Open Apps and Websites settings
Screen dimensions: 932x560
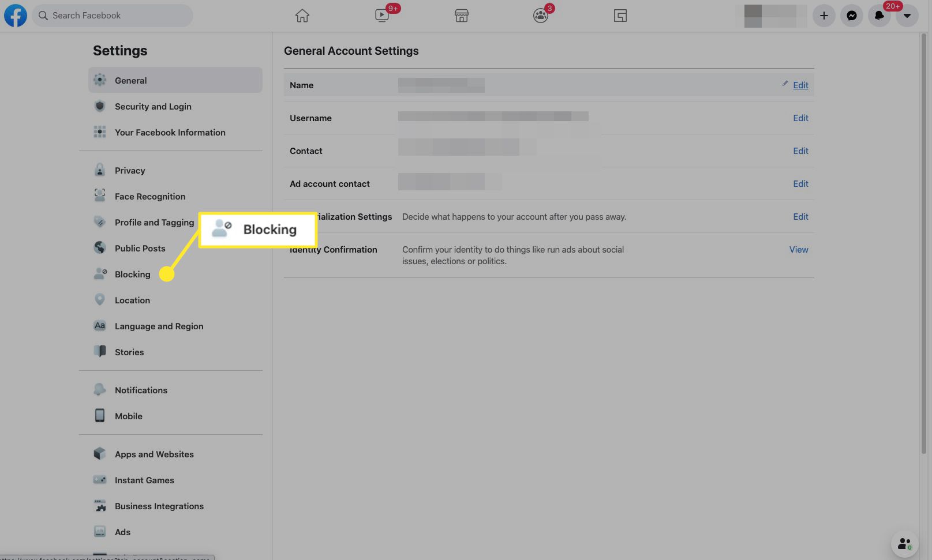click(175, 454)
